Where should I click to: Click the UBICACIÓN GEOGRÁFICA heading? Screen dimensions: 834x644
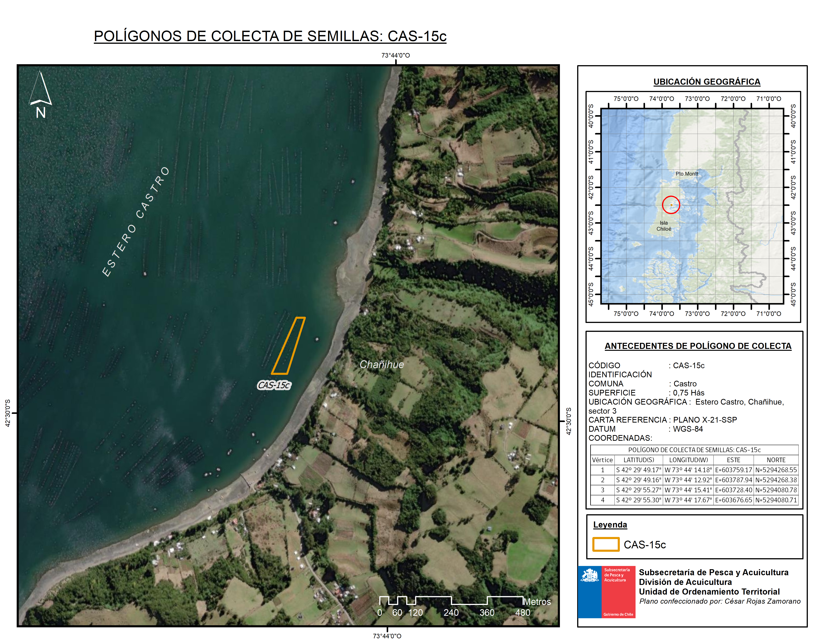[706, 82]
